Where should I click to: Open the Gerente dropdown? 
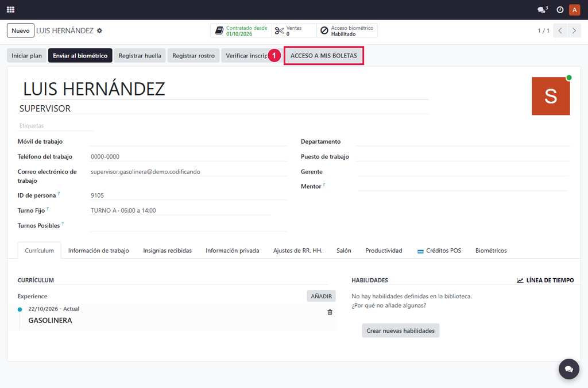(x=463, y=171)
